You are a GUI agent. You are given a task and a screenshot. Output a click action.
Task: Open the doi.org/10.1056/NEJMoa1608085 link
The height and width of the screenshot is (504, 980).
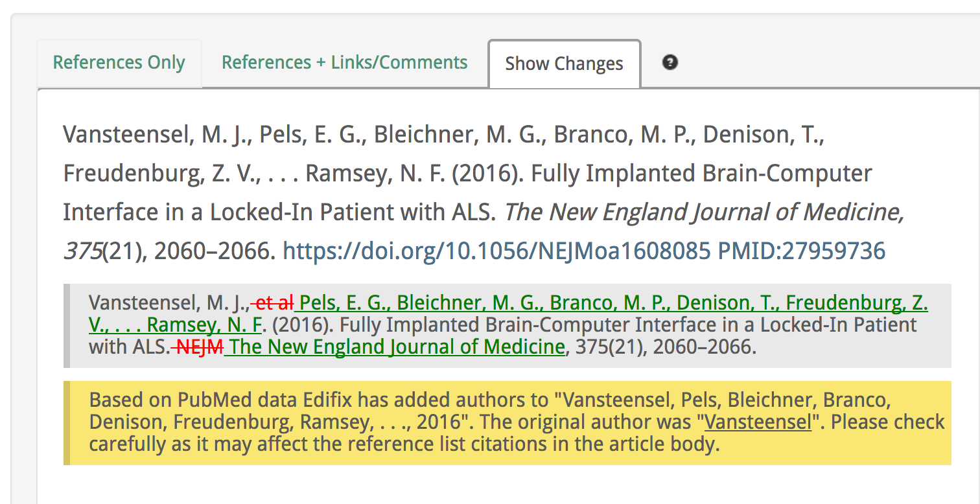(x=496, y=251)
